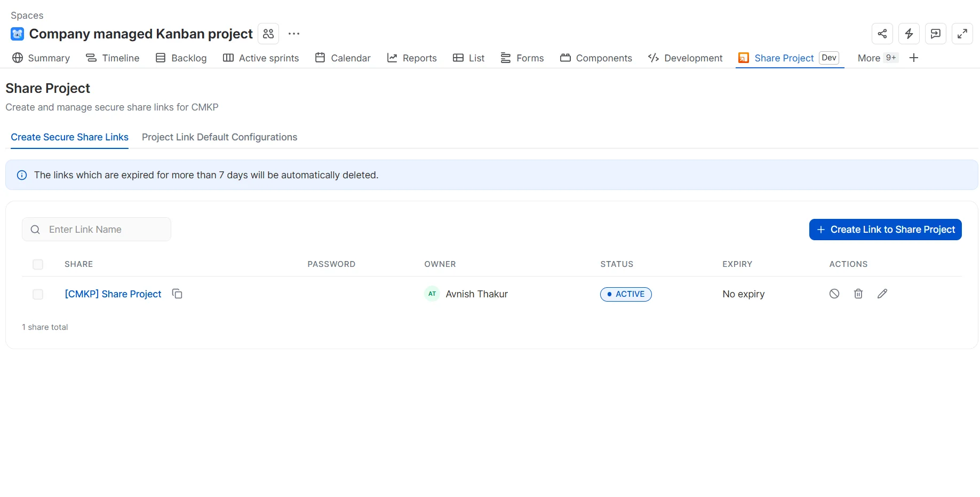980x497 pixels.
Task: Go to the Forms tab
Action: [x=522, y=58]
